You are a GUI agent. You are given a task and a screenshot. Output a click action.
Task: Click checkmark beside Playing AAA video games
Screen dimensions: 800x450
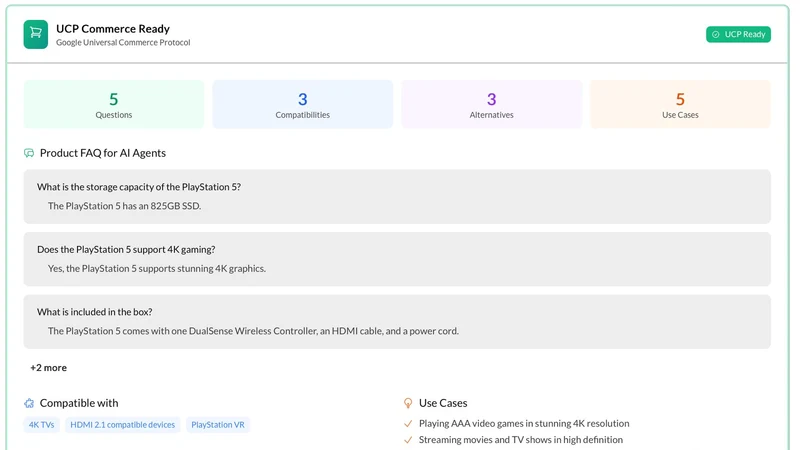408,423
